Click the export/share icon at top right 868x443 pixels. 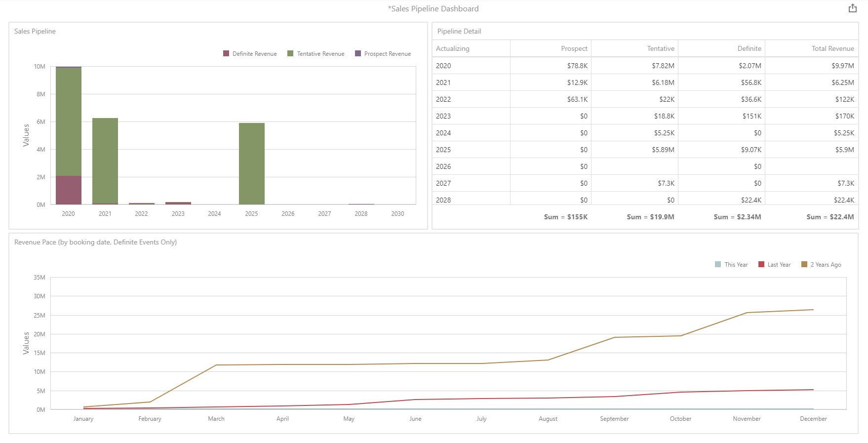click(852, 8)
